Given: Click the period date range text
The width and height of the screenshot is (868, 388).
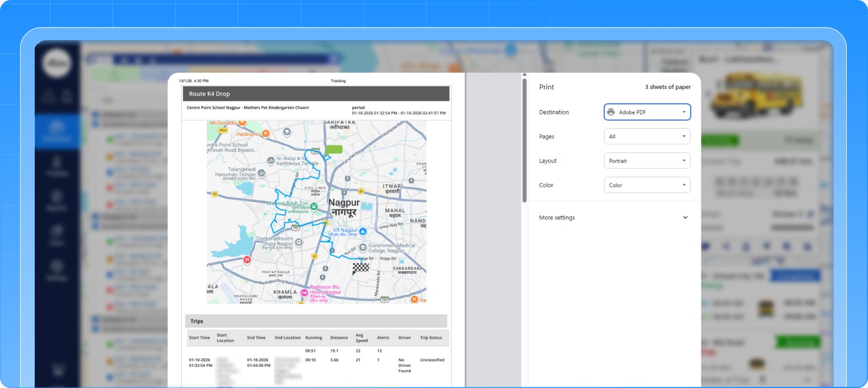Looking at the screenshot, I should point(399,113).
